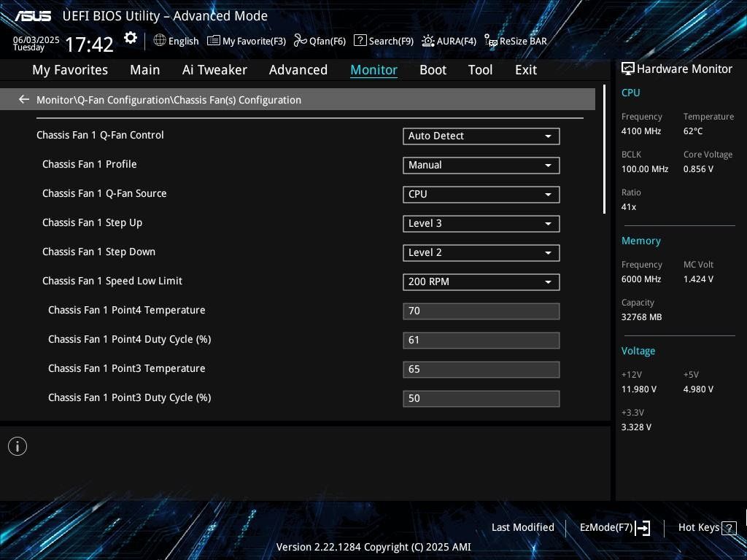Click the Chassis Fan 1 Q-Fan Source label
The height and width of the screenshot is (560, 747).
click(x=104, y=193)
